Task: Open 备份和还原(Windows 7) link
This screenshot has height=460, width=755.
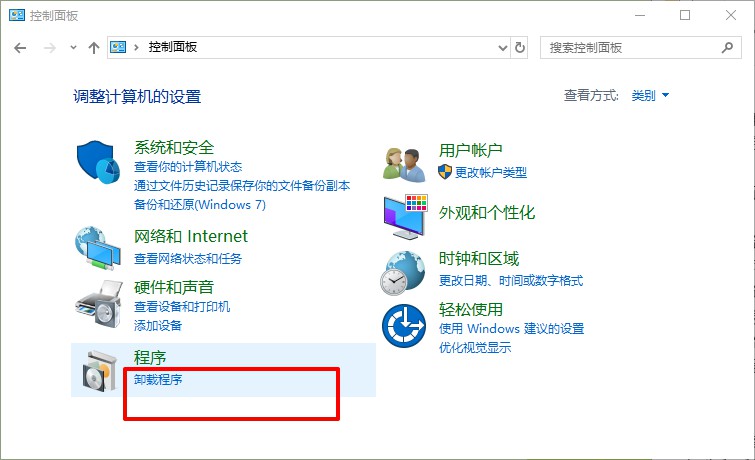Action: [200, 204]
